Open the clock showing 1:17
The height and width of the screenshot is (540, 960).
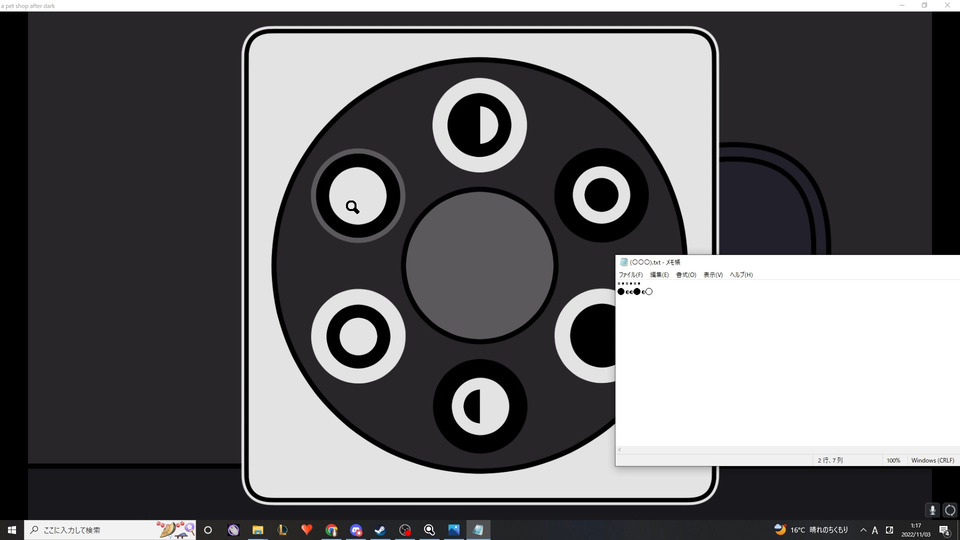(x=915, y=530)
